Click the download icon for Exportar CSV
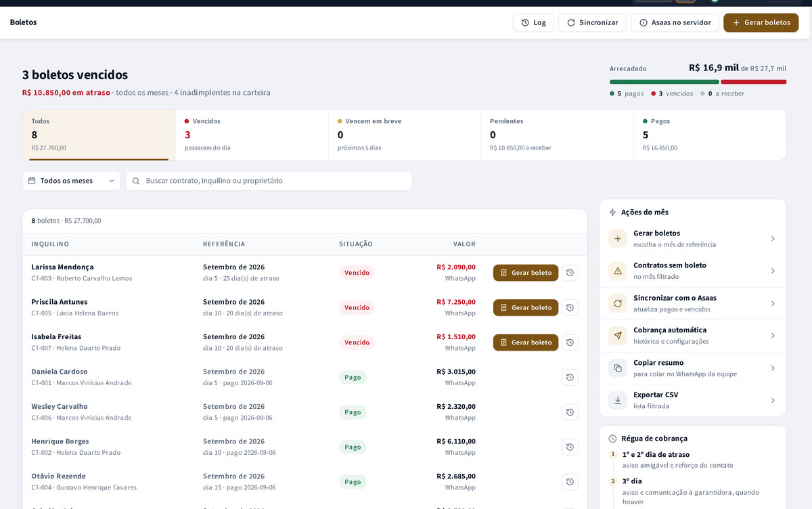Viewport: 812px width, 509px height. [x=618, y=401]
